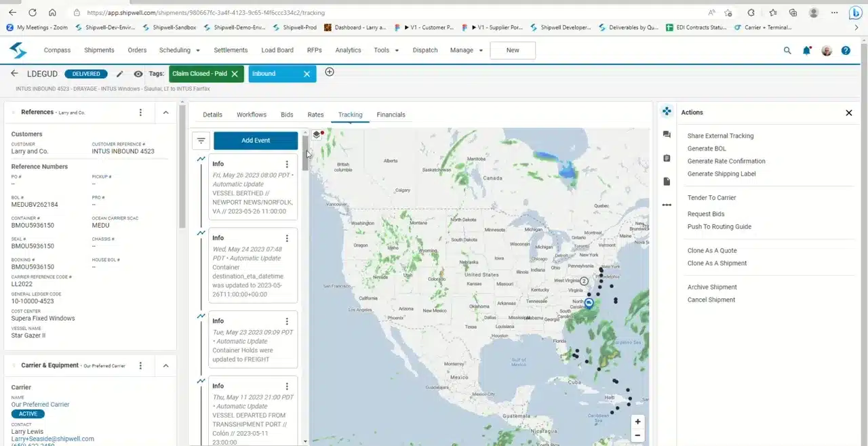Open the Scheduling dropdown menu
The width and height of the screenshot is (868, 446).
pyautogui.click(x=179, y=49)
